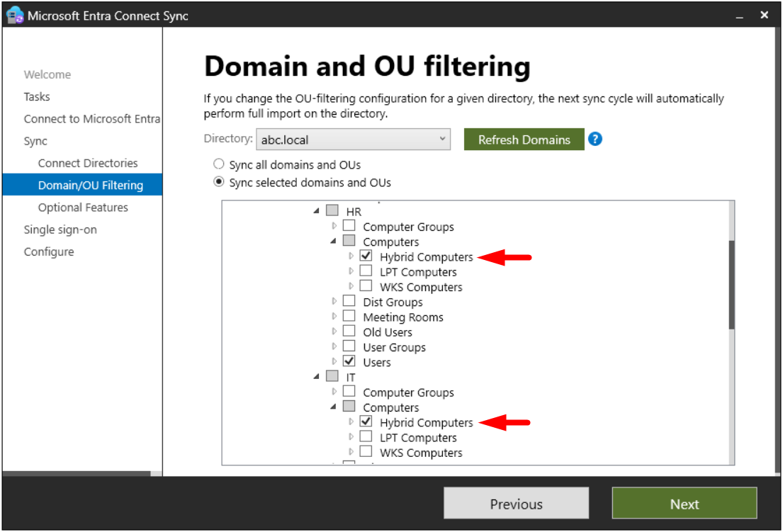Open the Connect Directories step

pyautogui.click(x=88, y=163)
